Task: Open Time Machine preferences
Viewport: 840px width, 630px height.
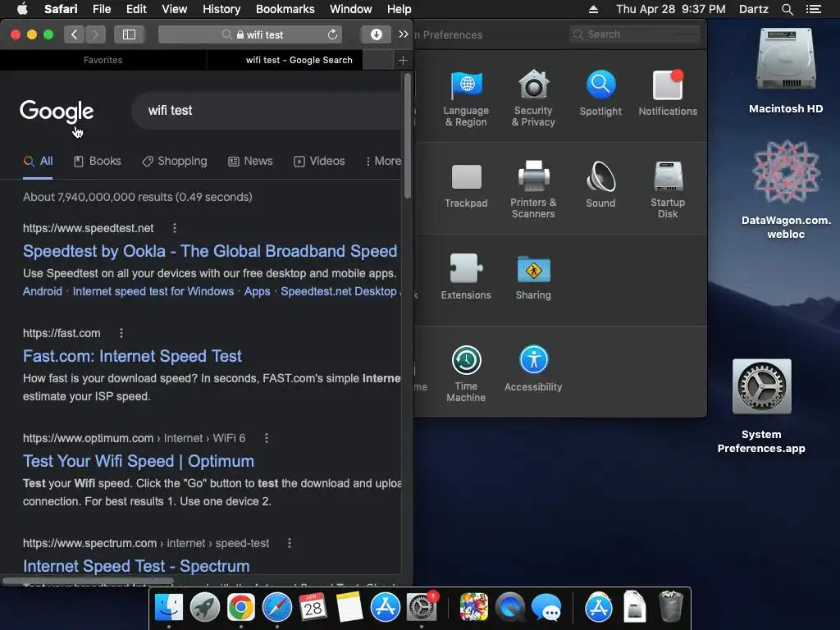Action: (x=466, y=373)
